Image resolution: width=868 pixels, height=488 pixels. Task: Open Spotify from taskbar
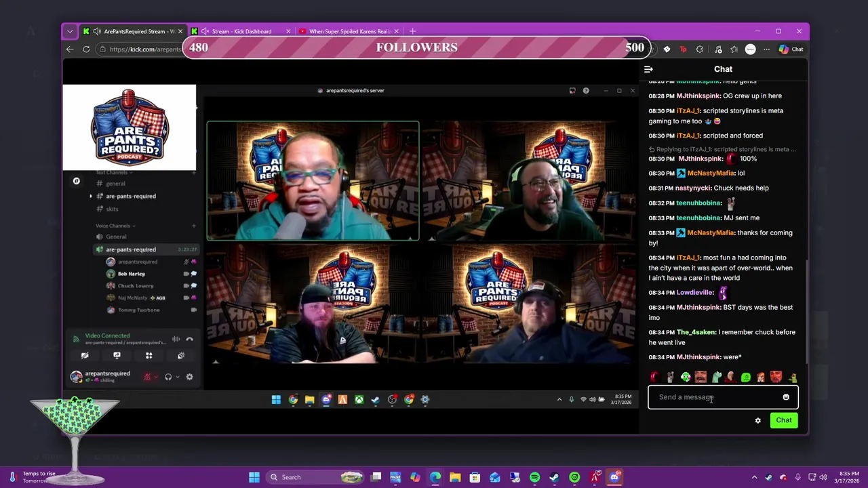pos(534,477)
